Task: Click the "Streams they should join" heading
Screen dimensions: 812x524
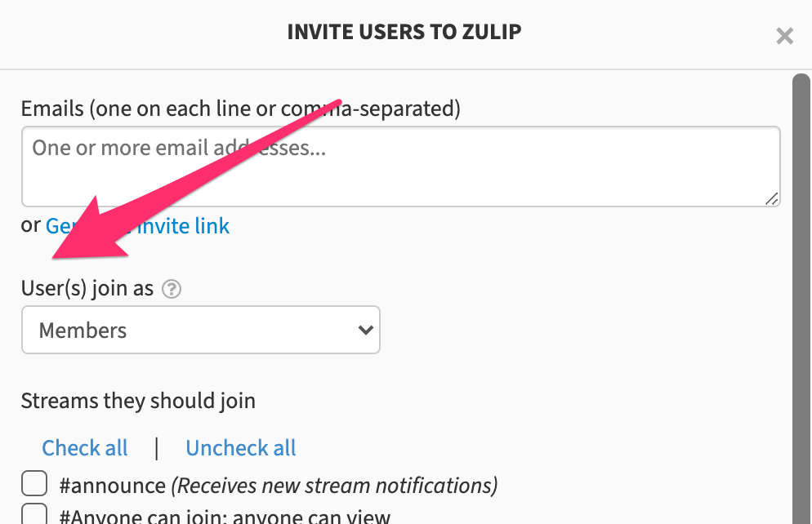Action: [138, 401]
